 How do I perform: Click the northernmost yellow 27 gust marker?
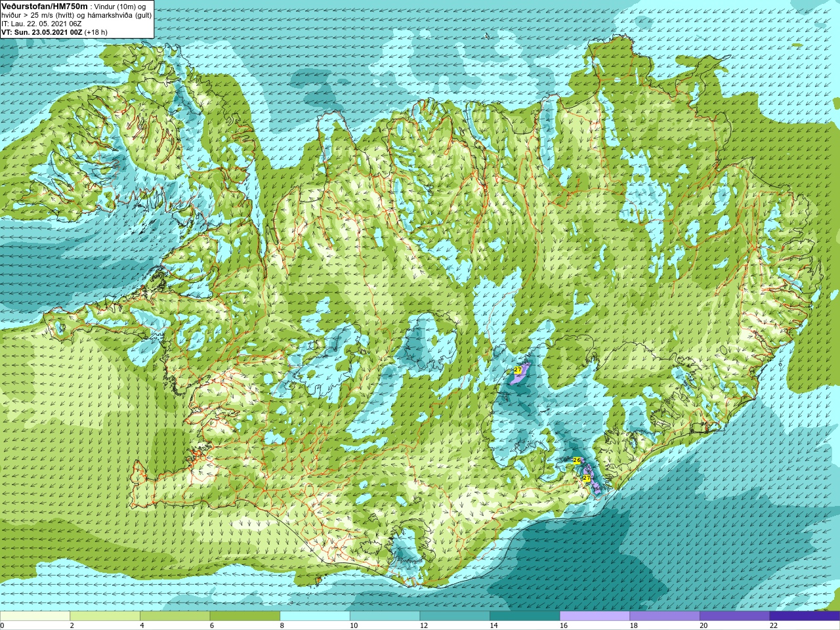click(518, 370)
